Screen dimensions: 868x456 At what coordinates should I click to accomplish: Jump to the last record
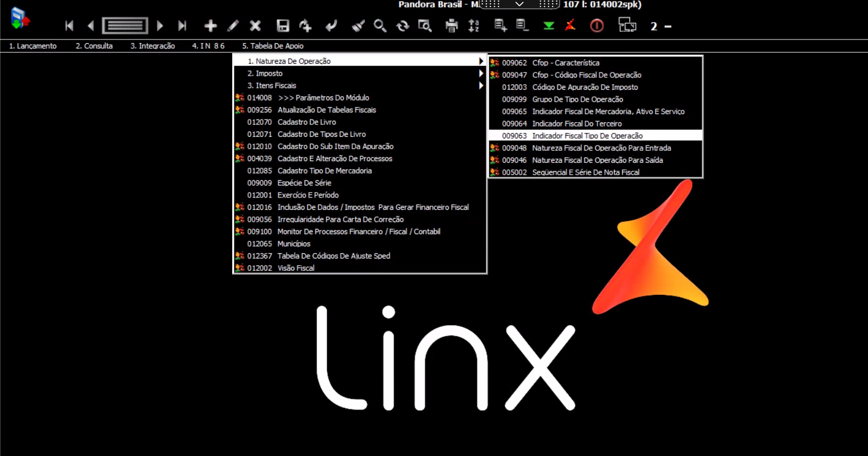pyautogui.click(x=182, y=25)
